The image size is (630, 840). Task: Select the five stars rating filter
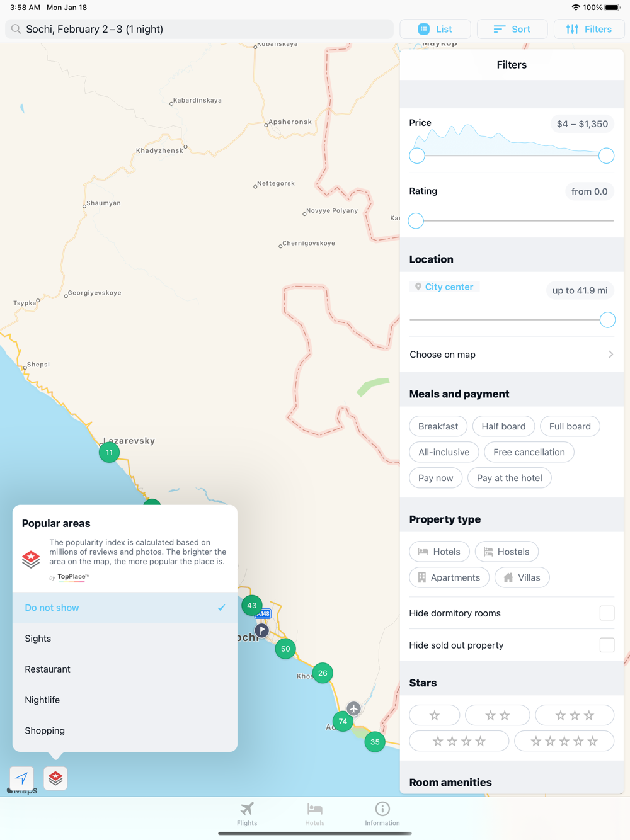click(564, 741)
